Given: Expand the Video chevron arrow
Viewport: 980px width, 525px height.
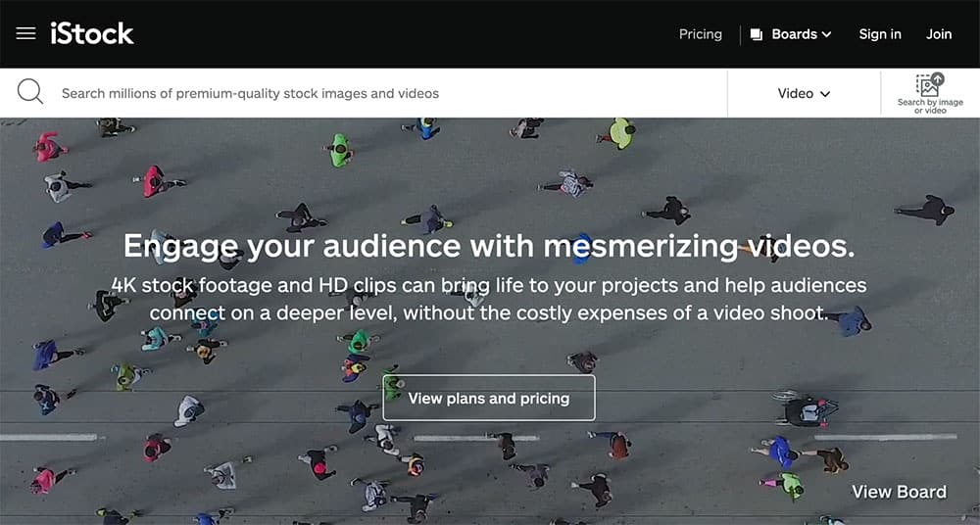Looking at the screenshot, I should (825, 94).
